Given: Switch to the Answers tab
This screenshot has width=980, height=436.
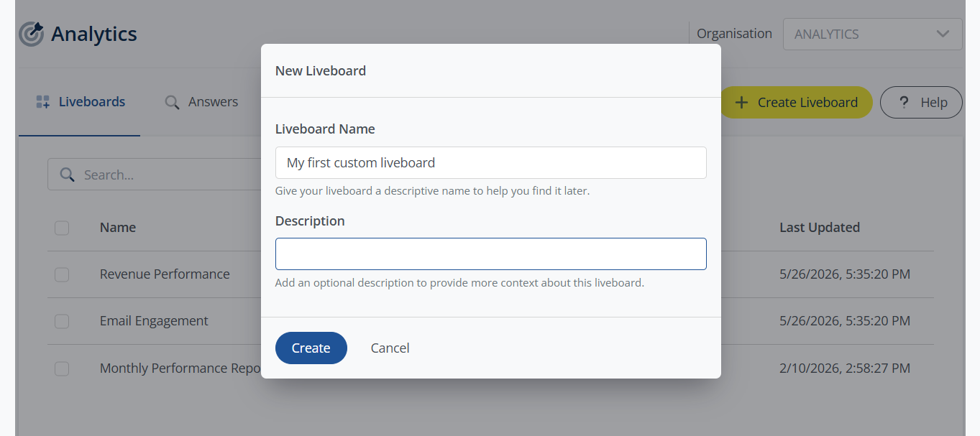Looking at the screenshot, I should (201, 102).
